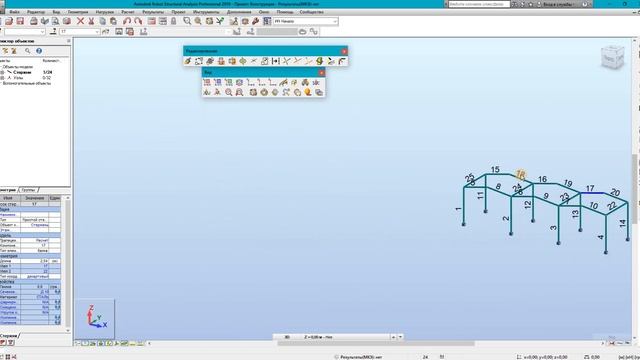Open the Сообщество menu
The height and width of the screenshot is (360, 640).
click(x=311, y=12)
